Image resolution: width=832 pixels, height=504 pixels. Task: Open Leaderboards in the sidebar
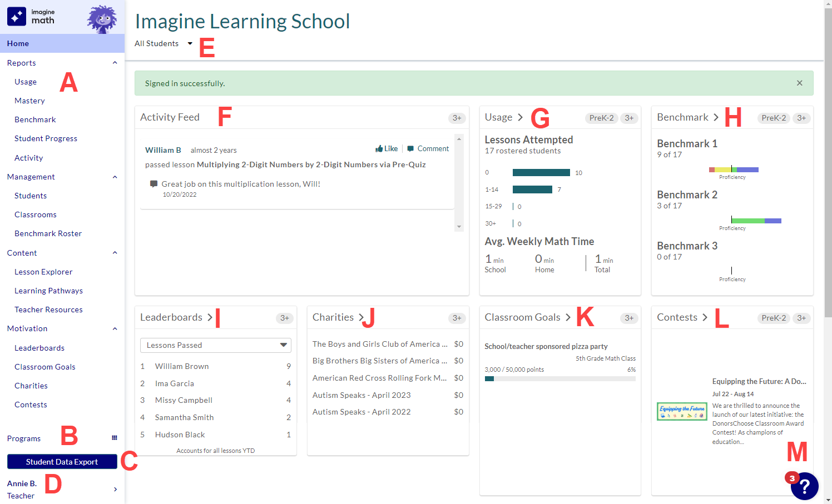(39, 348)
